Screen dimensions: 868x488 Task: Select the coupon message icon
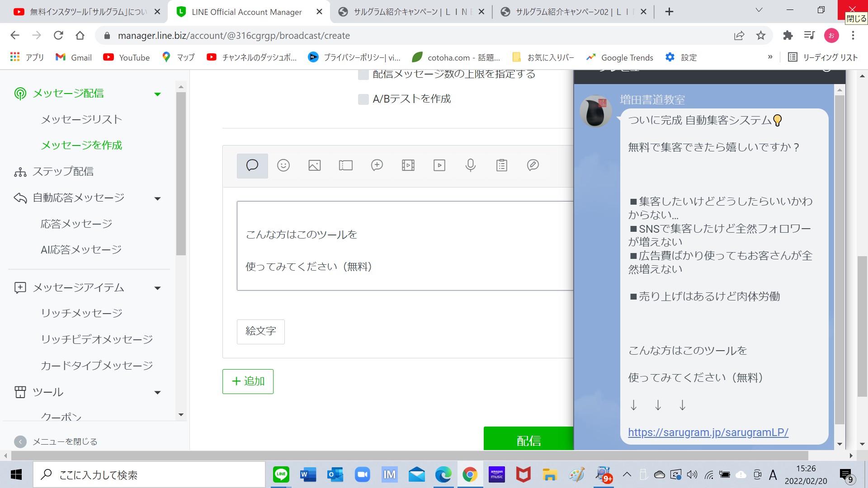[346, 165]
